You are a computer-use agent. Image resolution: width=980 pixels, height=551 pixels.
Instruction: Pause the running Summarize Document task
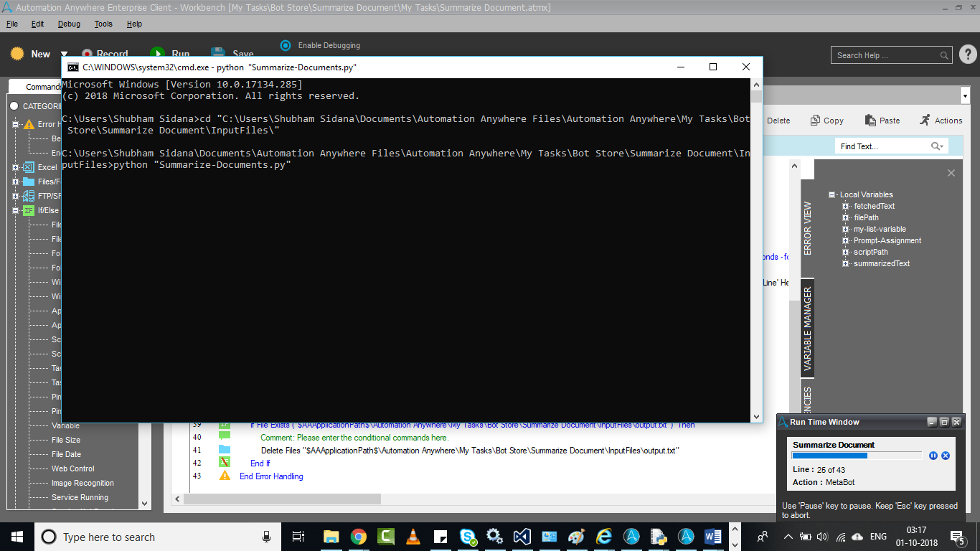(933, 456)
